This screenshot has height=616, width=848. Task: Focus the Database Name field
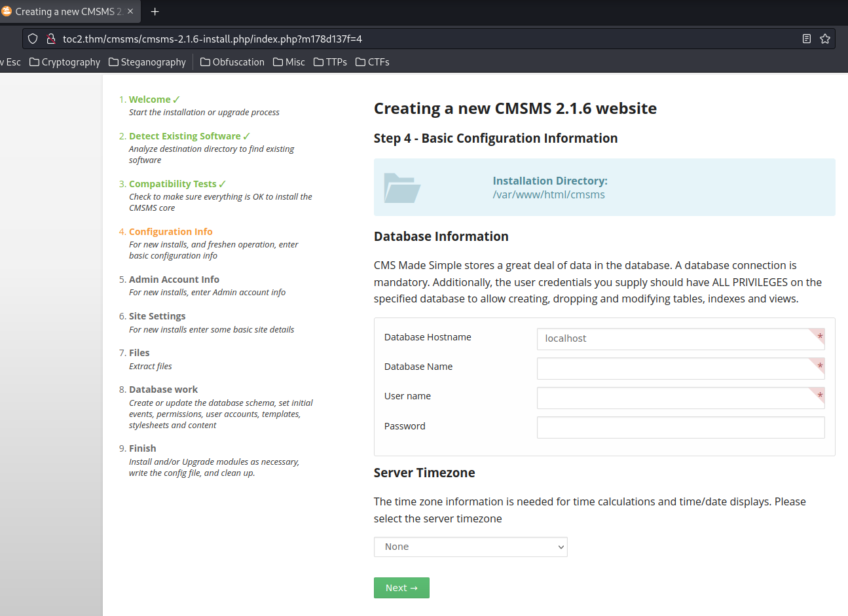pos(680,369)
